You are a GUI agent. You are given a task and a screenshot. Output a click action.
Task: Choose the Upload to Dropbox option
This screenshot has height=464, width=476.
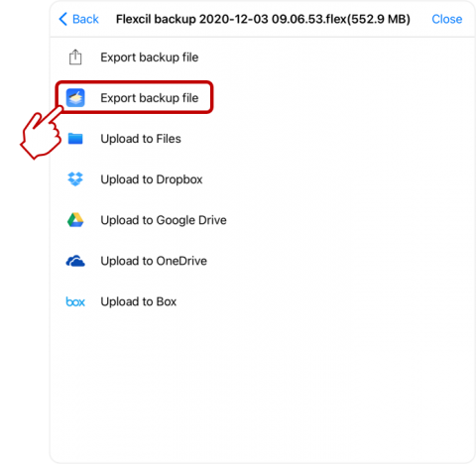click(152, 179)
